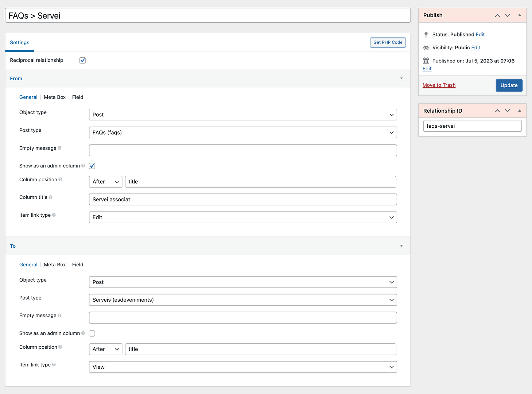Click the status pin icon
This screenshot has height=394, width=532.
pos(426,35)
